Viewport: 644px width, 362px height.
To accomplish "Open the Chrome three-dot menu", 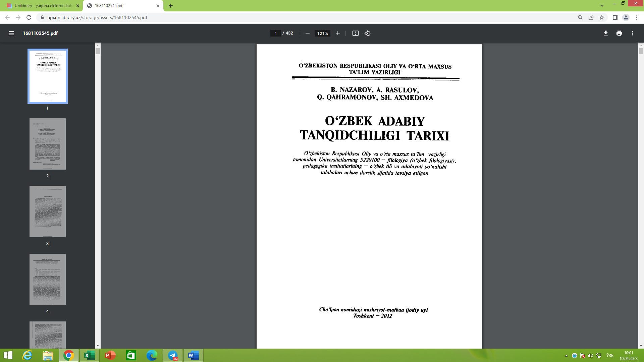I will (x=637, y=17).
